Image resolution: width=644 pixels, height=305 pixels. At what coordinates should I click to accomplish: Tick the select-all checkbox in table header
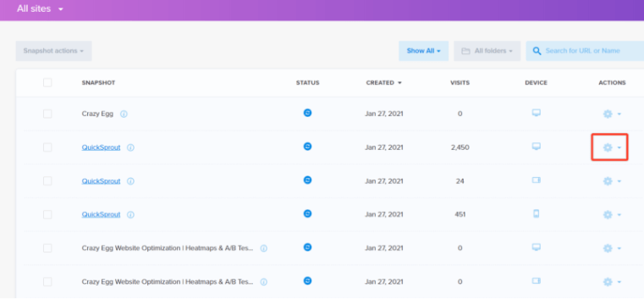(x=47, y=83)
